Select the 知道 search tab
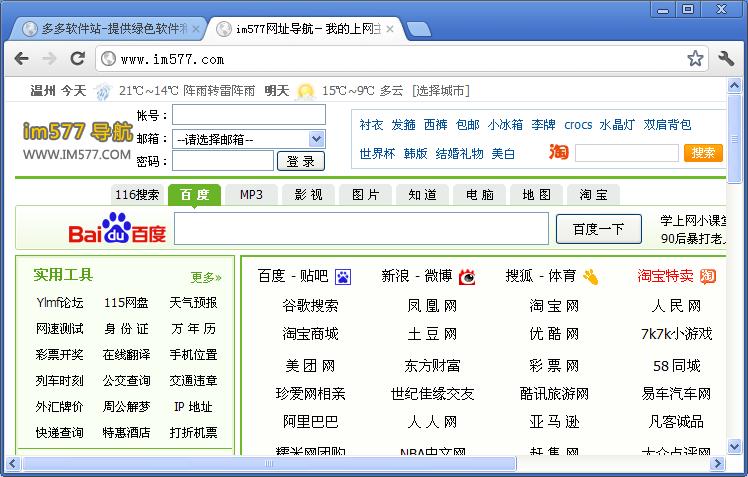This screenshot has height=477, width=748. point(422,195)
